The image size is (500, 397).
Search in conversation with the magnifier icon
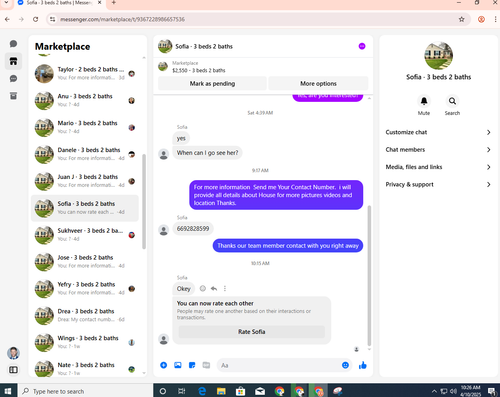tap(452, 101)
